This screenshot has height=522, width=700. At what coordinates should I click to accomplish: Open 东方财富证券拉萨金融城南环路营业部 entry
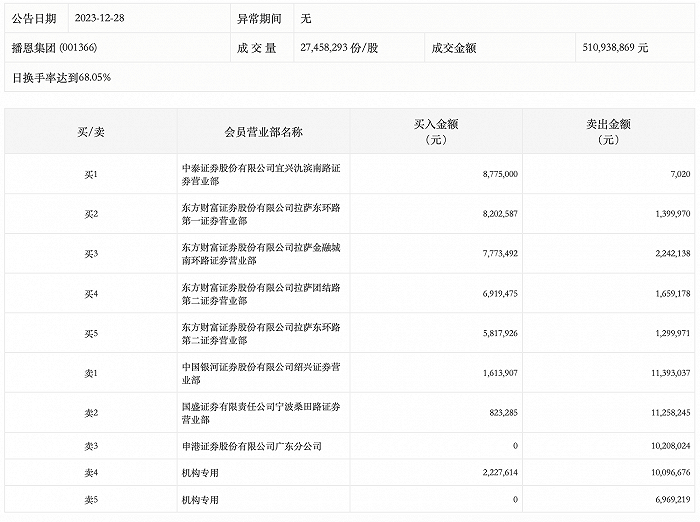tap(263, 253)
